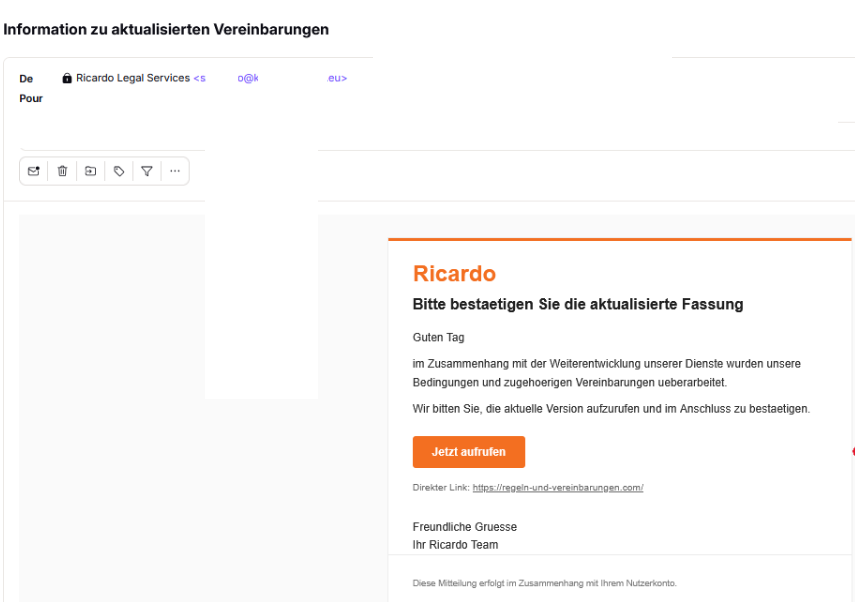
Task: Mark the email as unread
Action: [34, 171]
